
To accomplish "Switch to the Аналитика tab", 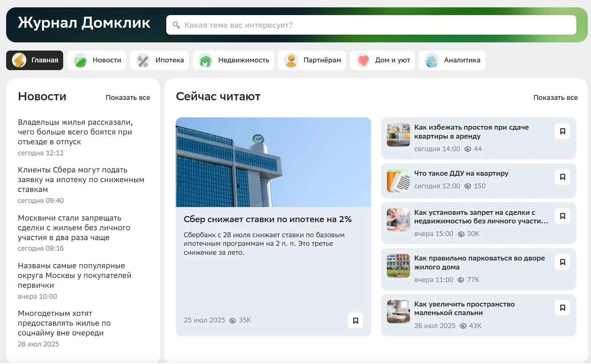I will (x=452, y=60).
